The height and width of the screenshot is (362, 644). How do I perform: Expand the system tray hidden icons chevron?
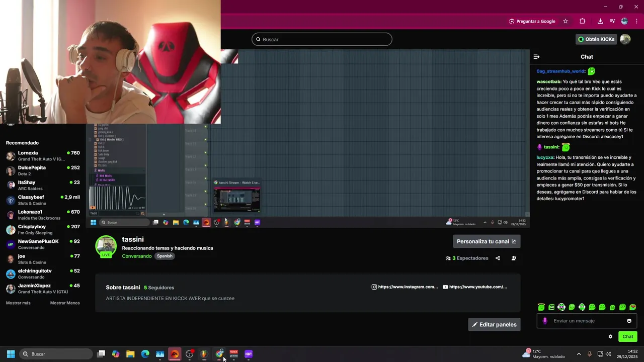(579, 354)
